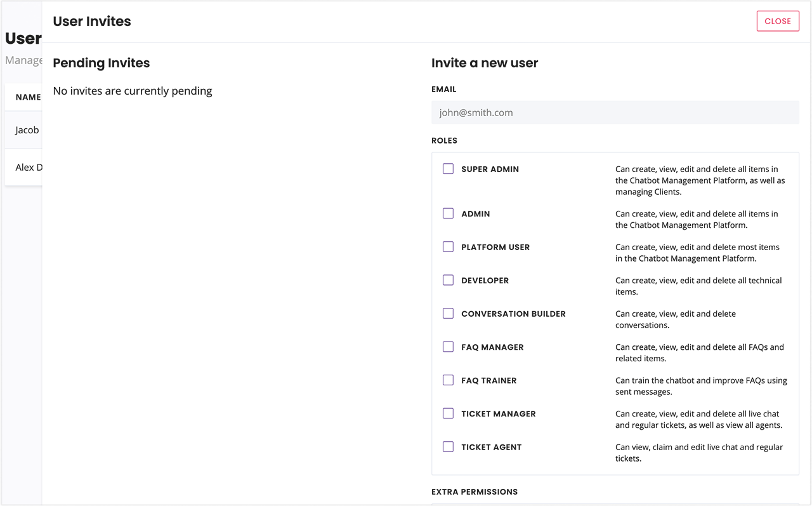Tick the CONVERSATION BUILDER checkbox

[x=449, y=313]
